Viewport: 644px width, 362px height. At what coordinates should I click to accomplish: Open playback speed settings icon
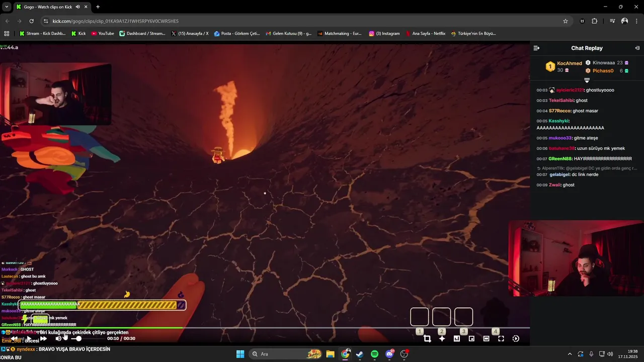pyautogui.click(x=516, y=339)
